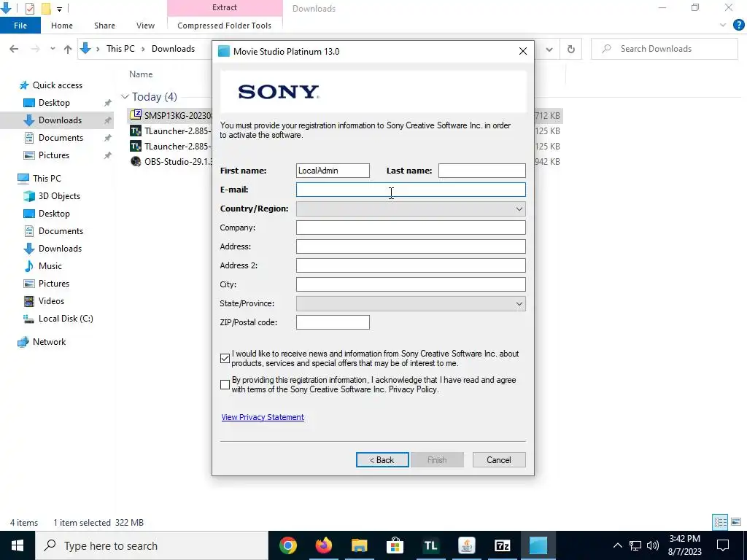This screenshot has width=747, height=560.
Task: Click the Address 2 input field
Action: (x=411, y=265)
